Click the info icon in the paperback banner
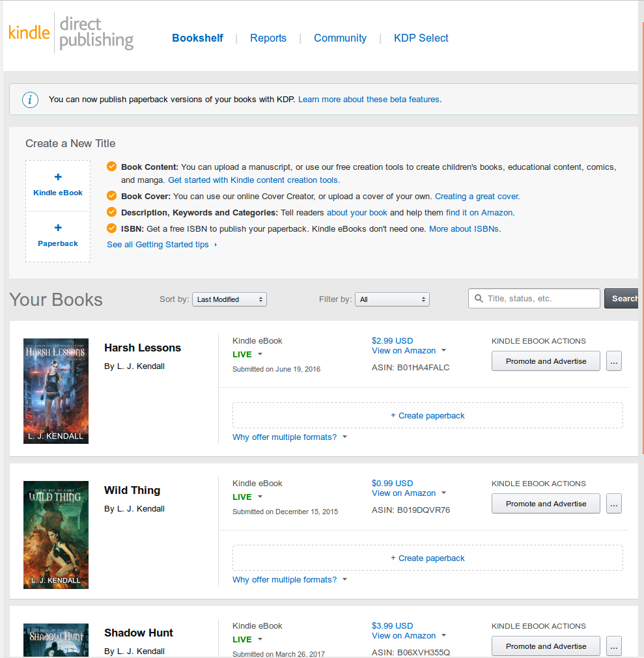This screenshot has height=658, width=644. pos(30,100)
